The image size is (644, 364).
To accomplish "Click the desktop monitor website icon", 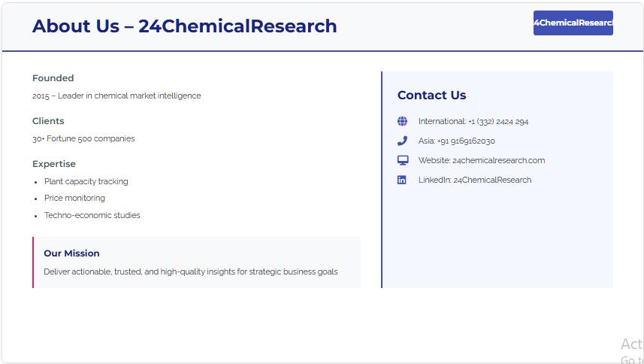I will 402,160.
